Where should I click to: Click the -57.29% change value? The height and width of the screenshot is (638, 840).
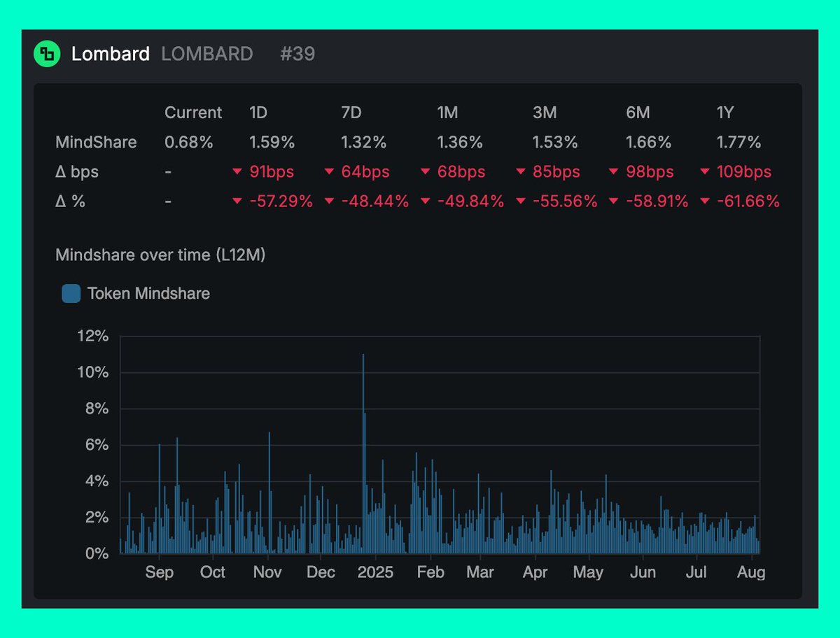[281, 201]
